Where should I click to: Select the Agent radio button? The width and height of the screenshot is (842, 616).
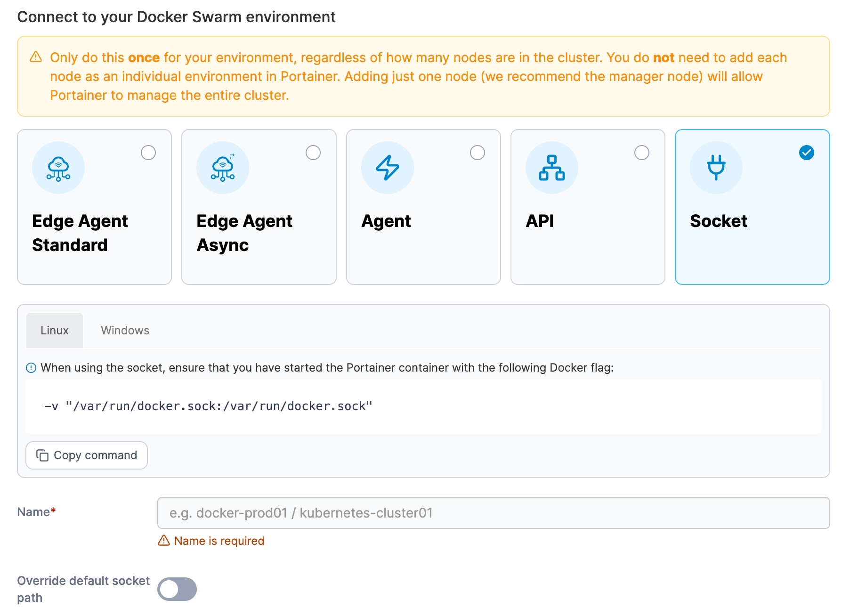click(x=478, y=153)
